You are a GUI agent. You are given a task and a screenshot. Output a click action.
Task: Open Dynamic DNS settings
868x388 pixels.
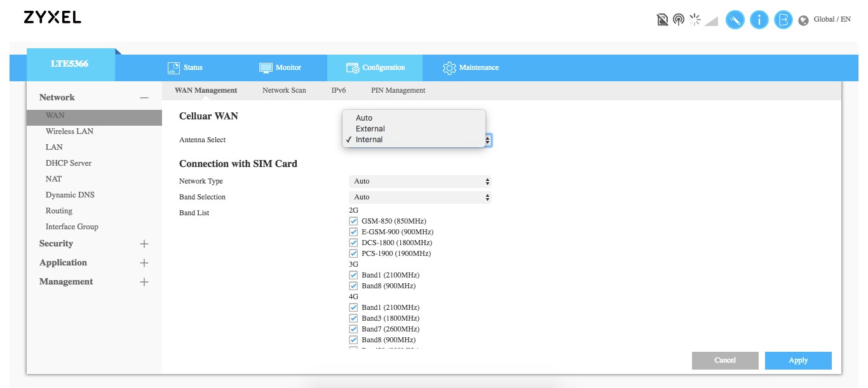coord(70,195)
